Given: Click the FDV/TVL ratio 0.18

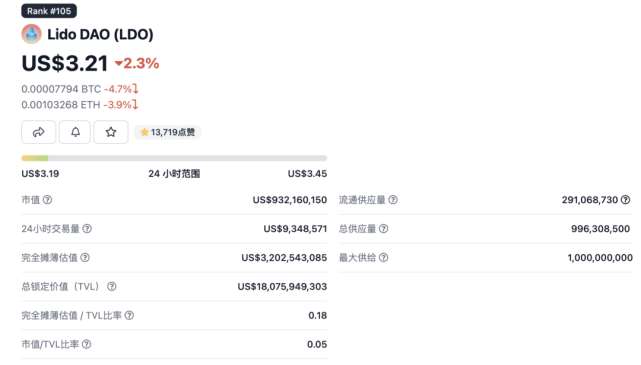Looking at the screenshot, I should (318, 316).
